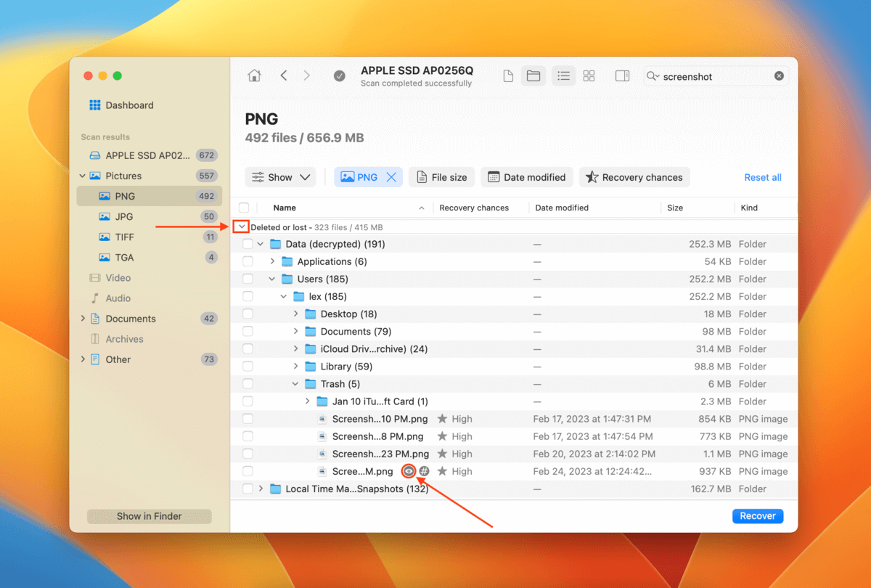Click the hash icon beside the eye

coord(425,471)
